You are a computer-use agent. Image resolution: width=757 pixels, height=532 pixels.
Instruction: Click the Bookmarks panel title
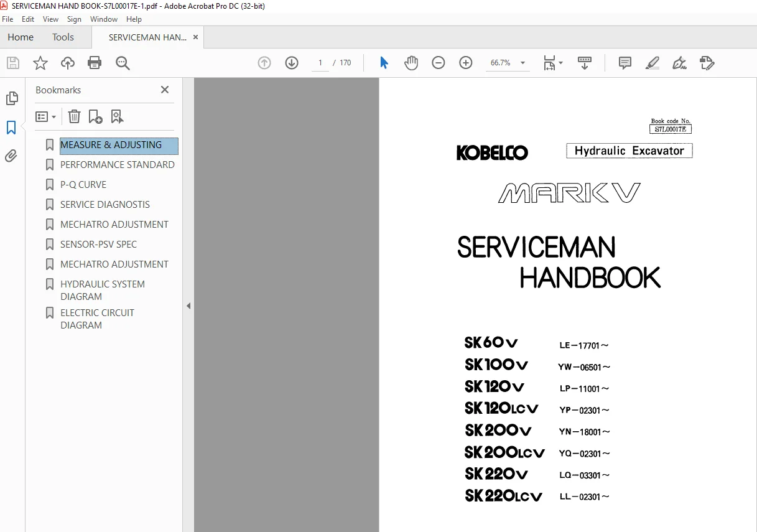(x=58, y=90)
